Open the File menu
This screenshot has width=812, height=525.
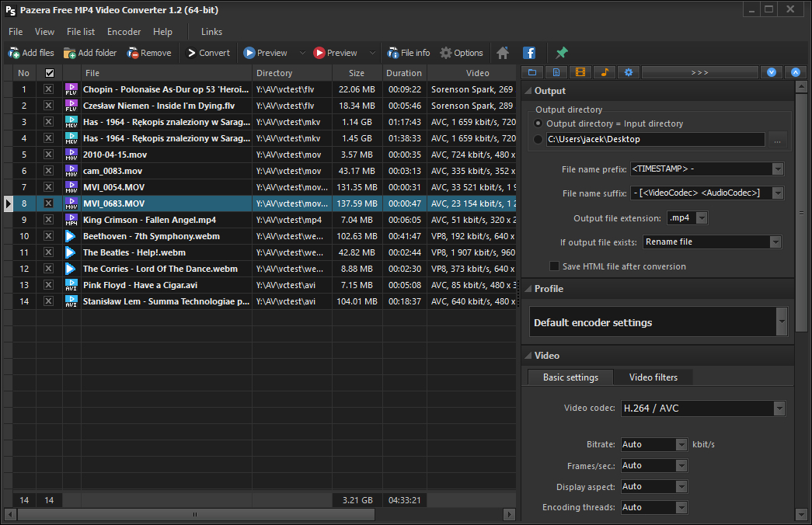pos(16,32)
